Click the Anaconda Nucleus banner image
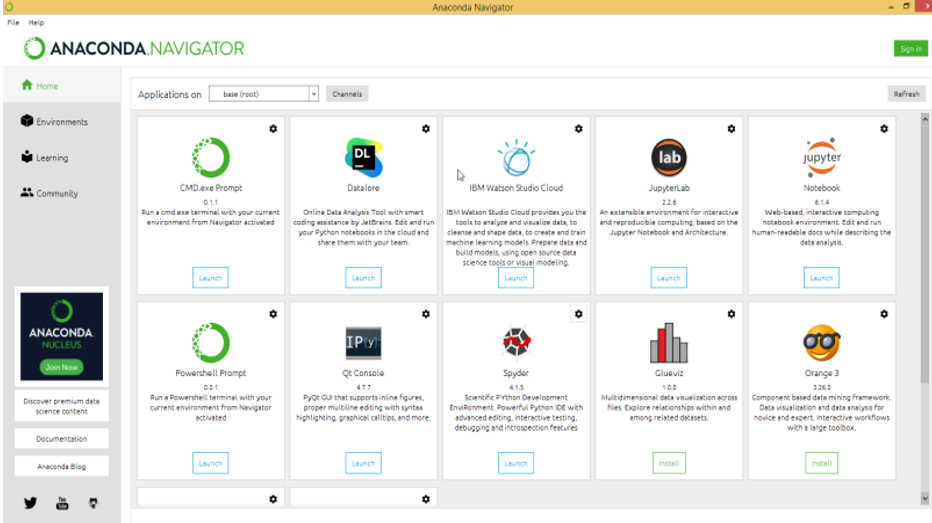 [62, 336]
